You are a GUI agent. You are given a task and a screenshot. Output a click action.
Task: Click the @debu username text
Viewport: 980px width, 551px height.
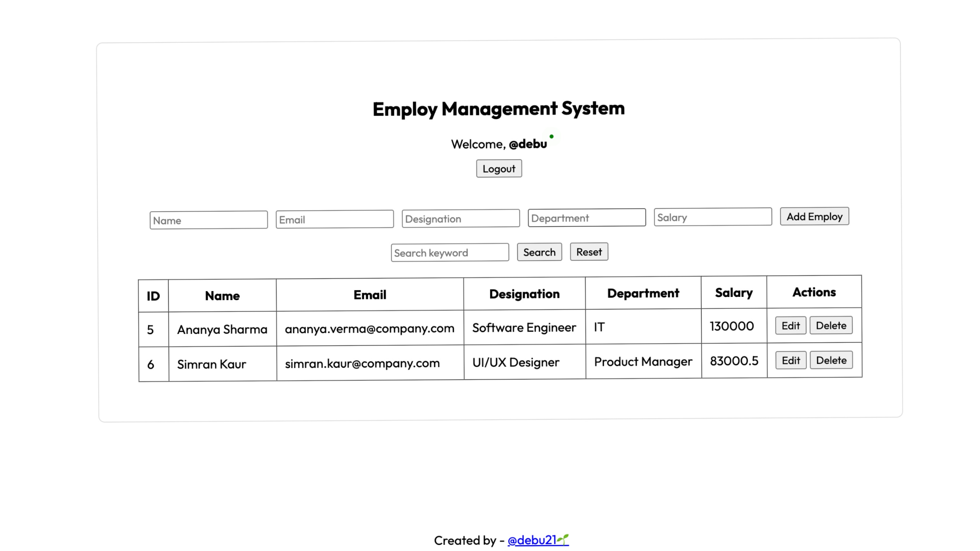[528, 144]
